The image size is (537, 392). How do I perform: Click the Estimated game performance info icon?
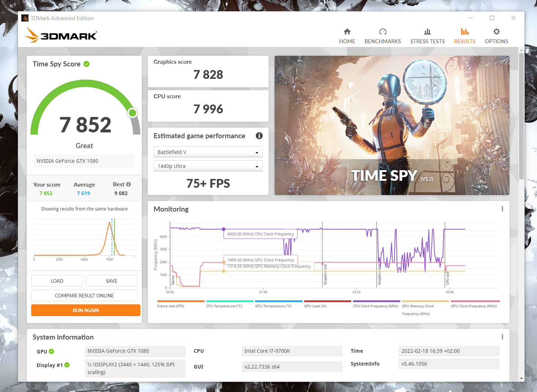[x=259, y=136]
